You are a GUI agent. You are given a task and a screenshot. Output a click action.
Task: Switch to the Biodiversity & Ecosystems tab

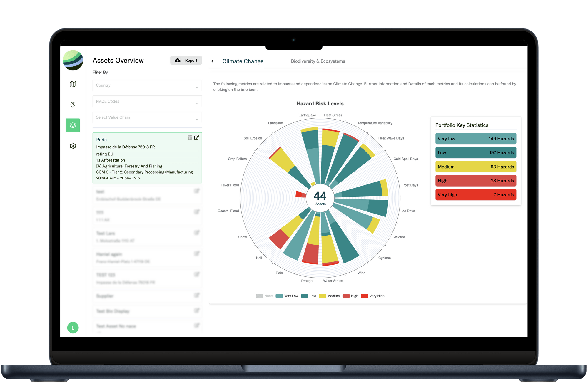click(x=318, y=61)
